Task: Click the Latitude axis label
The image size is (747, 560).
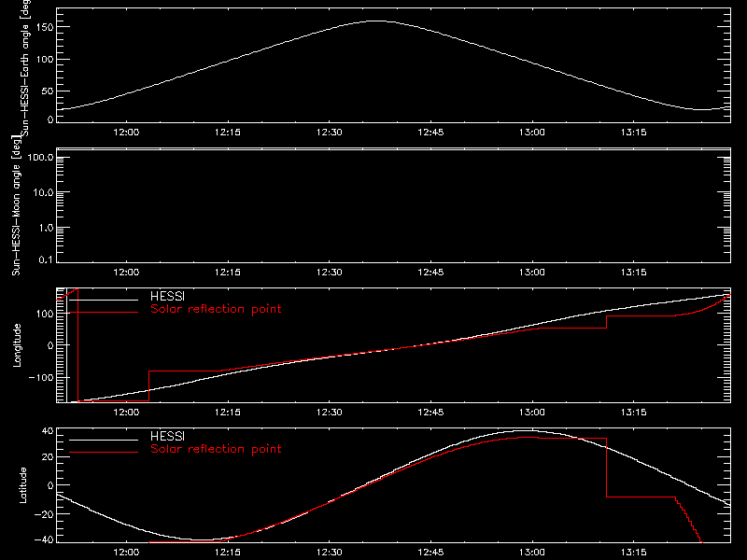Action: 22,485
